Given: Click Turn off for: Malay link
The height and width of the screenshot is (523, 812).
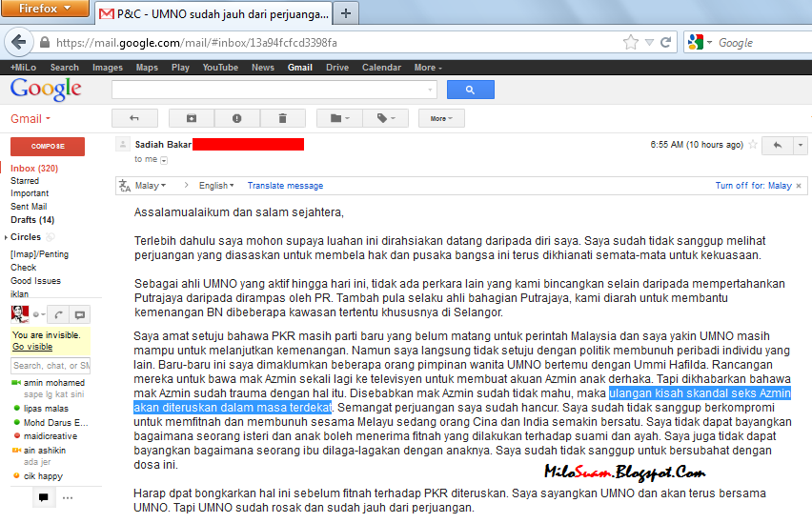Looking at the screenshot, I should tap(754, 186).
